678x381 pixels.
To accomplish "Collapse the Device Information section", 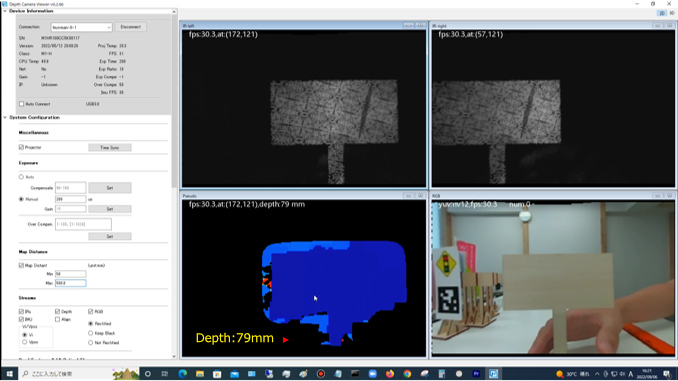I will [x=5, y=11].
